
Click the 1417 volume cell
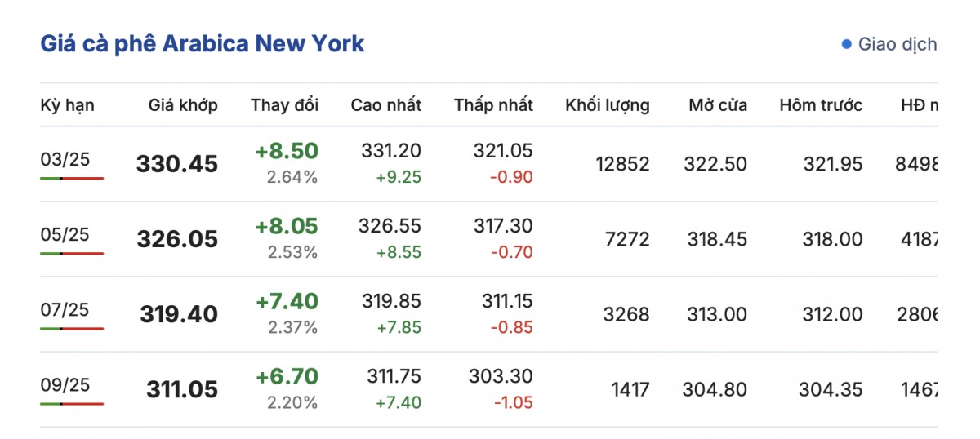click(630, 389)
